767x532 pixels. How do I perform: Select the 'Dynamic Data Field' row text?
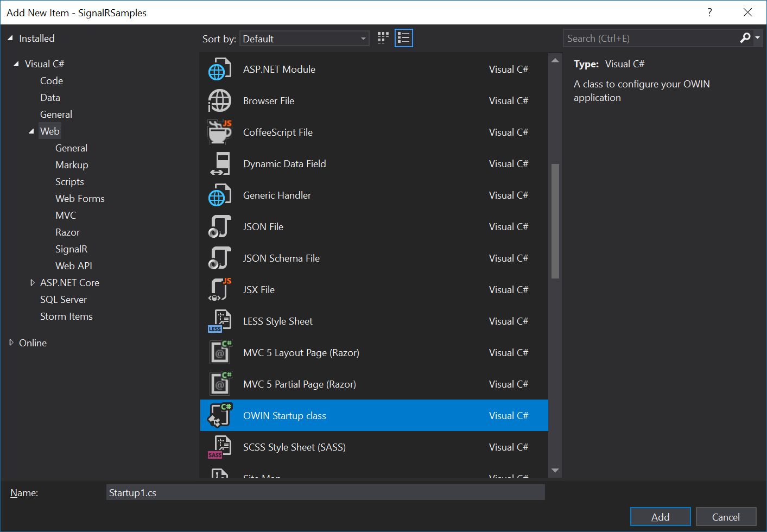pyautogui.click(x=284, y=164)
